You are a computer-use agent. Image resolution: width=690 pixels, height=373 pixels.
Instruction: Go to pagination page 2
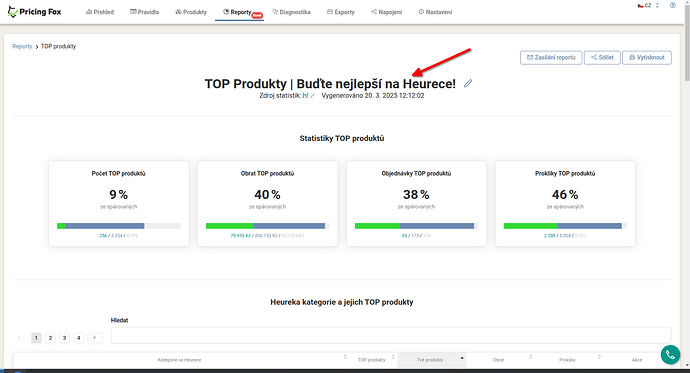coord(50,338)
